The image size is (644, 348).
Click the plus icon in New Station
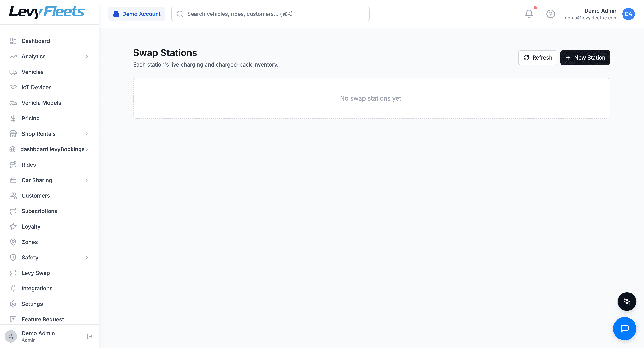click(x=568, y=58)
